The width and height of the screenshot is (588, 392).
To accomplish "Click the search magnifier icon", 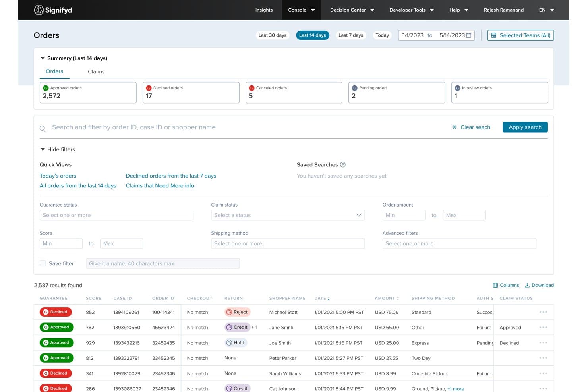I will [43, 128].
